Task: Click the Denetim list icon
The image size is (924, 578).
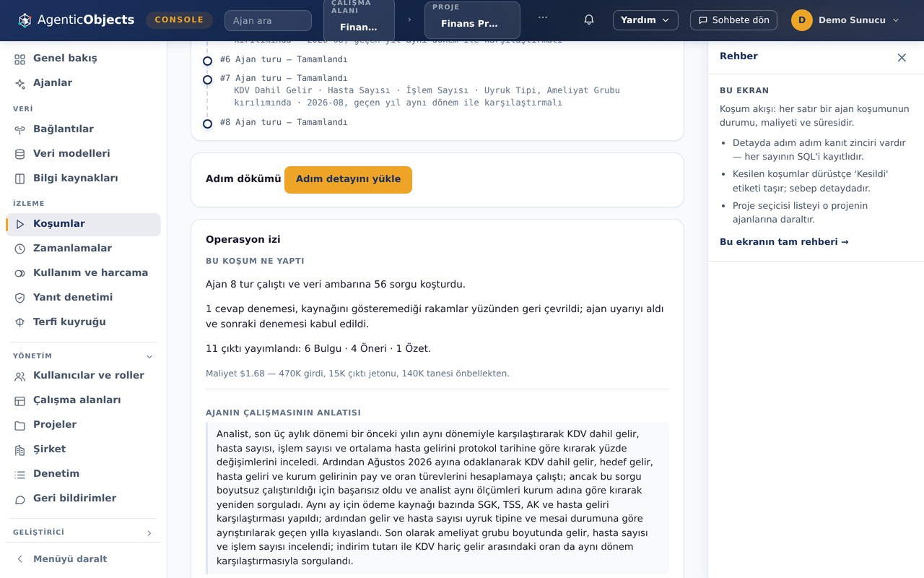Action: coord(20,474)
